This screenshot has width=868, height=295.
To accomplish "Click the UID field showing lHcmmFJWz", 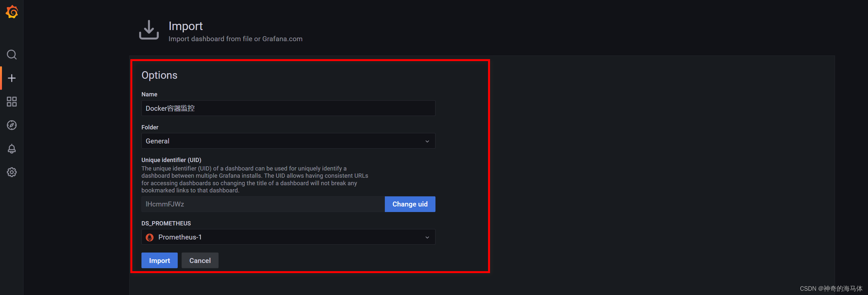I will coord(263,204).
